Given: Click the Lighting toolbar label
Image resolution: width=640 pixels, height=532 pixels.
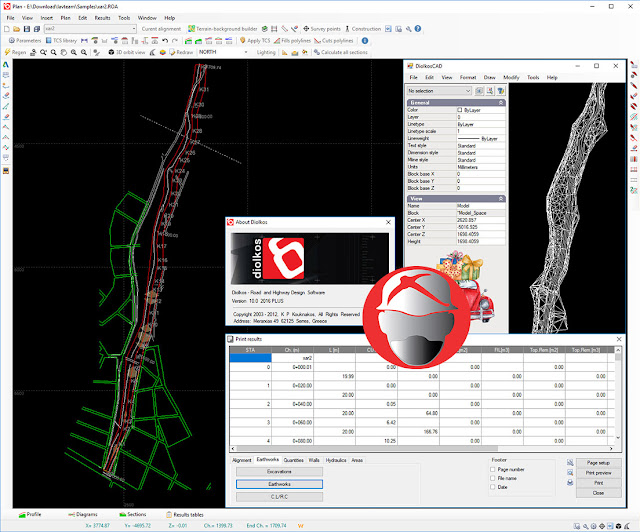Looking at the screenshot, I should click(x=266, y=52).
